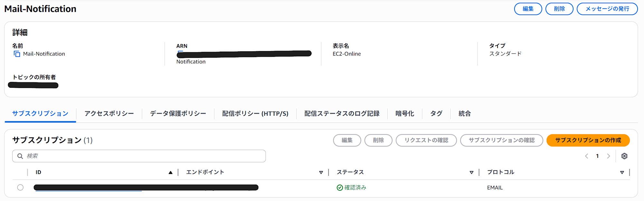The height and width of the screenshot is (201, 644).
Task: Open the 配信ステータスのログ記録 tab
Action: coord(342,114)
